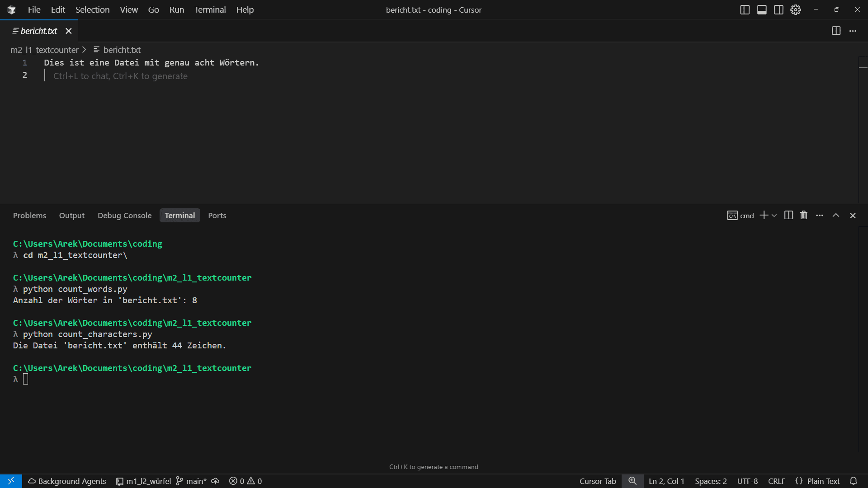Switch to the Debug Console tab
The height and width of the screenshot is (488, 868).
(124, 216)
